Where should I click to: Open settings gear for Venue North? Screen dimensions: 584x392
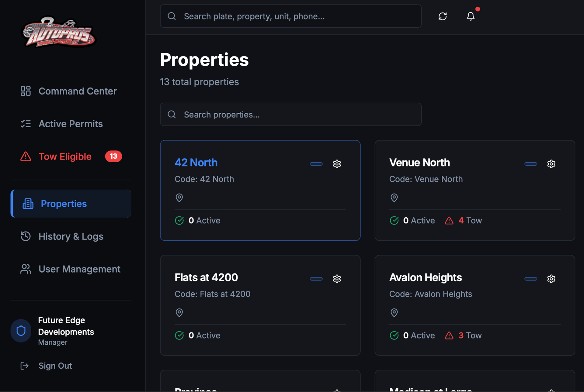click(551, 164)
